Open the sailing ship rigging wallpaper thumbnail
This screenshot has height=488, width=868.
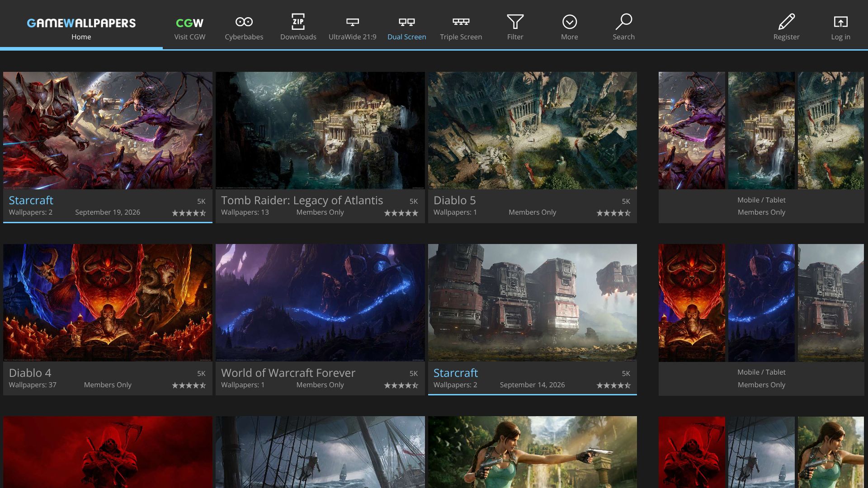[x=320, y=452]
